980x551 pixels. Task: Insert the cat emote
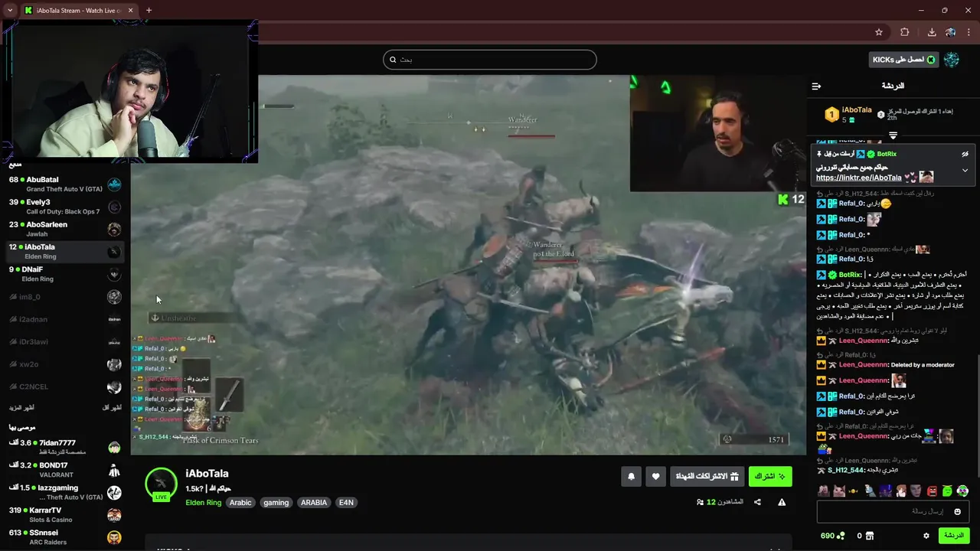coord(839,491)
